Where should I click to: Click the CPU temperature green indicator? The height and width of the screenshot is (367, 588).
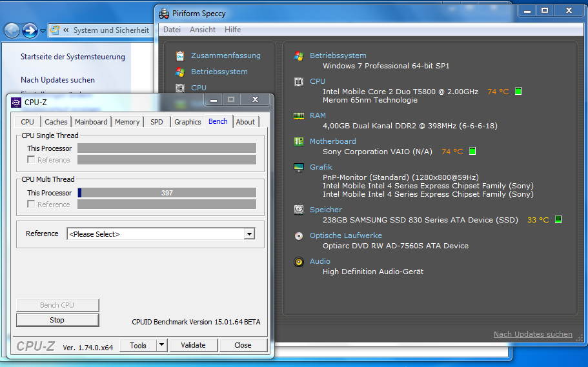pyautogui.click(x=518, y=91)
